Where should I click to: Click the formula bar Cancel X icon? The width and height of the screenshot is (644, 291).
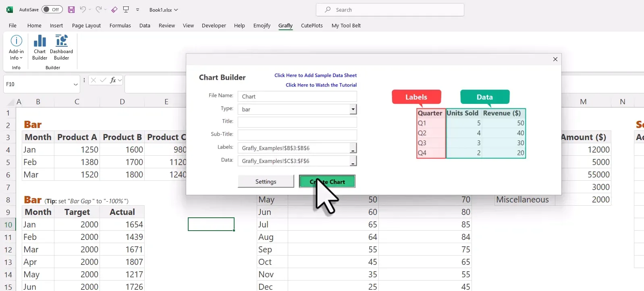click(x=93, y=80)
